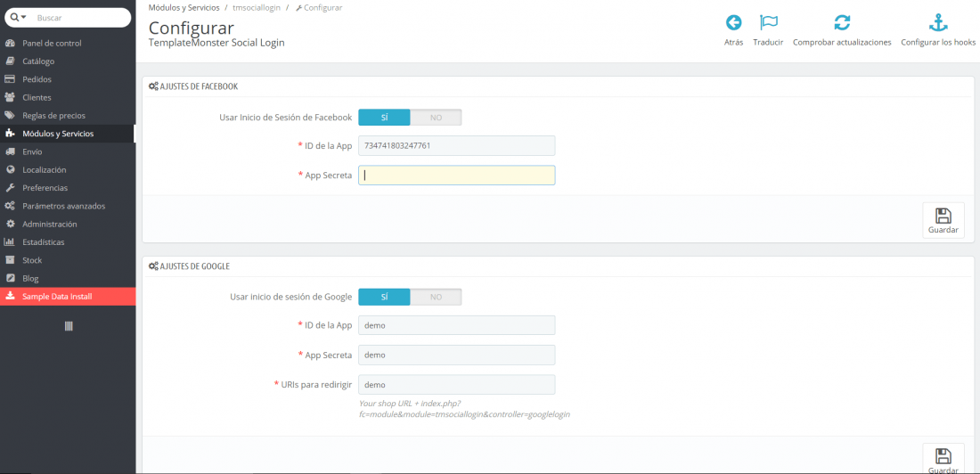
Task: Click the Atrás label text
Action: coord(733,43)
